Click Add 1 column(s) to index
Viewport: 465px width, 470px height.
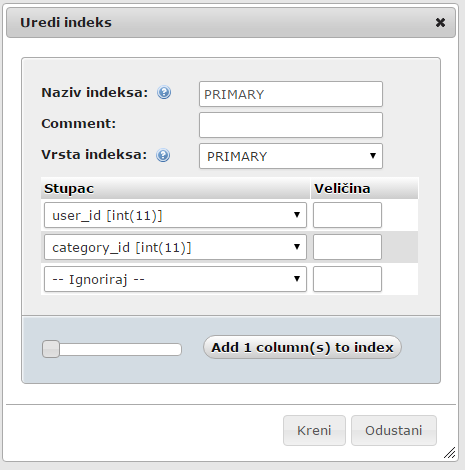pos(302,347)
